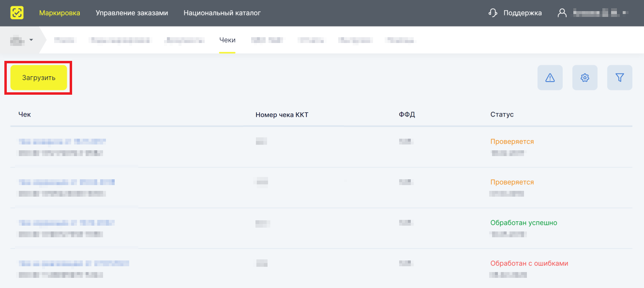The width and height of the screenshot is (644, 288).
Task: Open Управление заказами in the top menu
Action: click(132, 13)
